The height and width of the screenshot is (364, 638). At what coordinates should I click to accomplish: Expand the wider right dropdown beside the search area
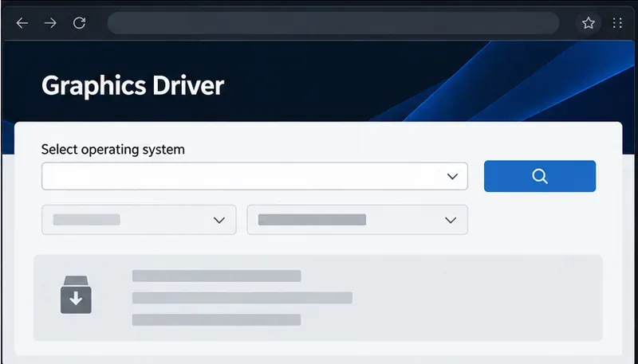357,220
